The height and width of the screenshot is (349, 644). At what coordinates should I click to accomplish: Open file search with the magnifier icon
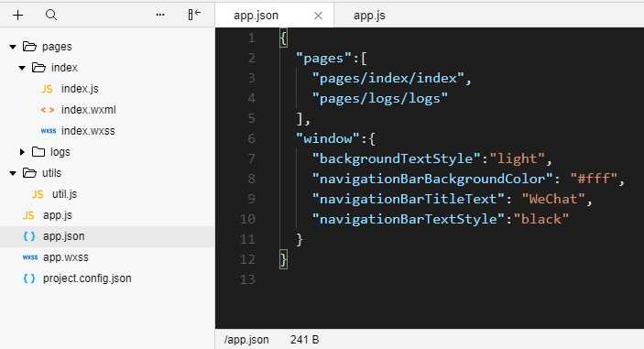[51, 16]
